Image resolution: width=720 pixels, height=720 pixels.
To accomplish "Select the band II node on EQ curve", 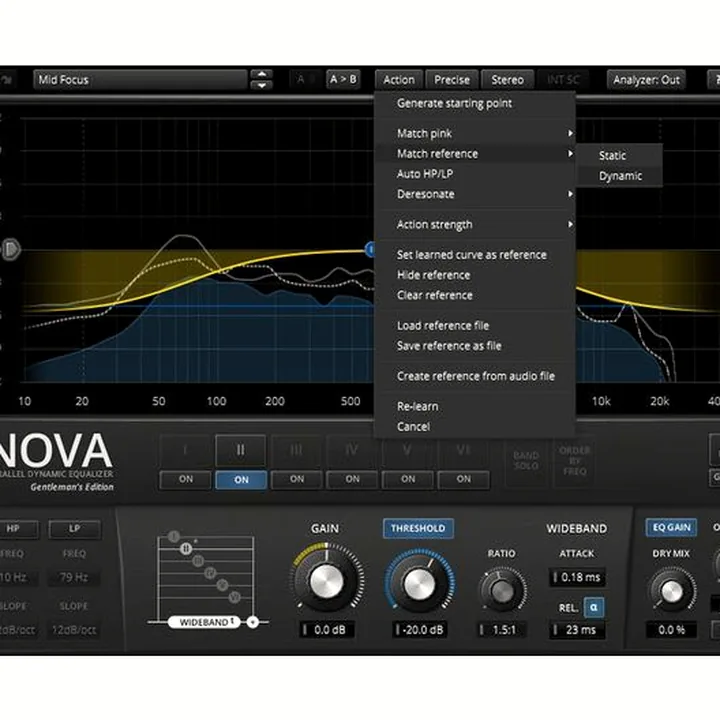I will click(x=370, y=249).
